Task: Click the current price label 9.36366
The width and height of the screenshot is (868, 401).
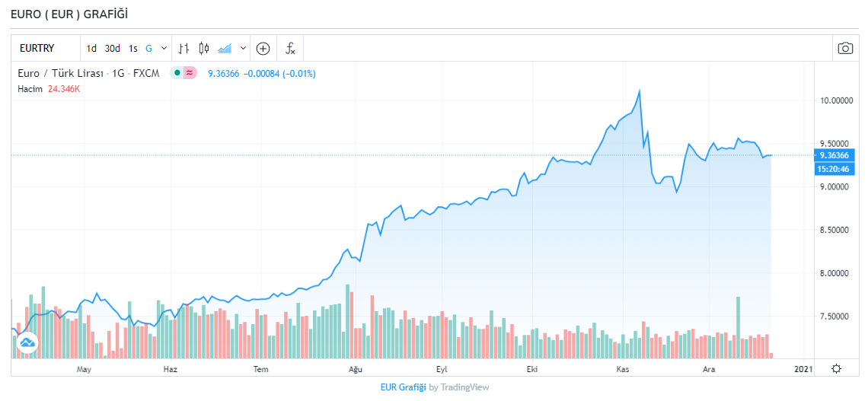Action: (833, 155)
